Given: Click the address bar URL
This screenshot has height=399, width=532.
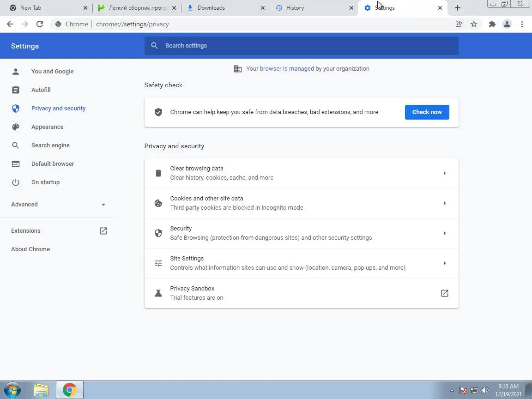Looking at the screenshot, I should pos(133,24).
